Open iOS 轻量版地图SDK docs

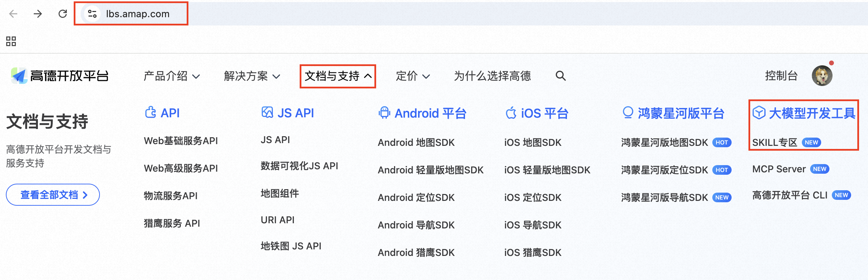pos(547,170)
